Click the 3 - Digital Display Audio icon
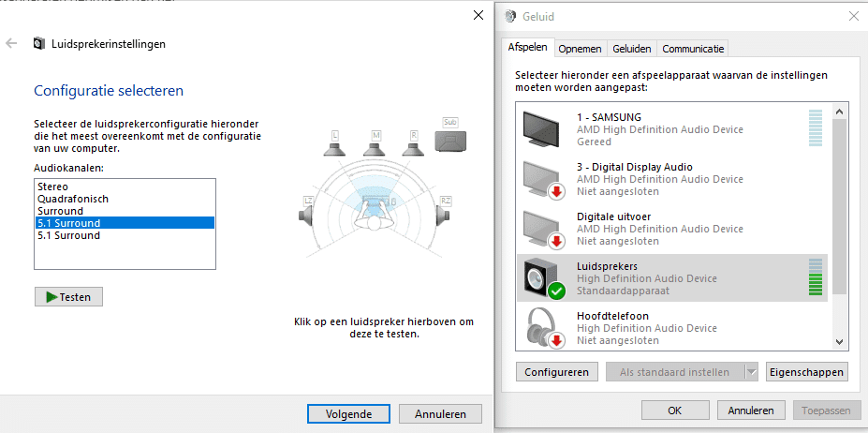The height and width of the screenshot is (433, 868). pos(543,179)
